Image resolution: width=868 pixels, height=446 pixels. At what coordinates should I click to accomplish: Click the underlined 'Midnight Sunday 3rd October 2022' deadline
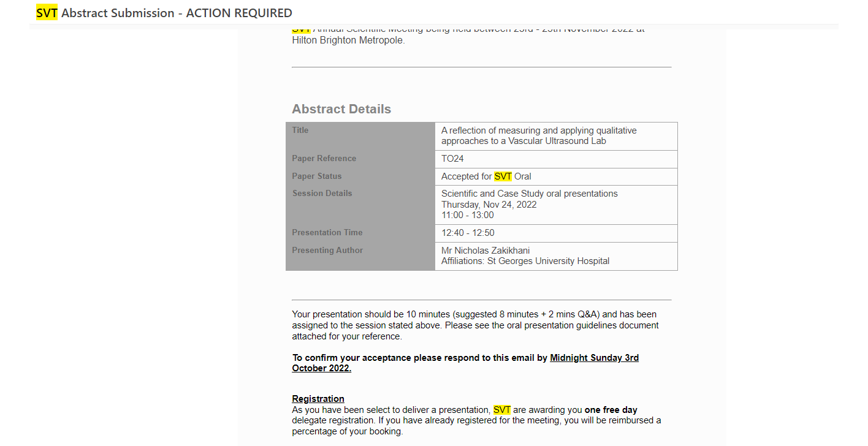coord(594,358)
